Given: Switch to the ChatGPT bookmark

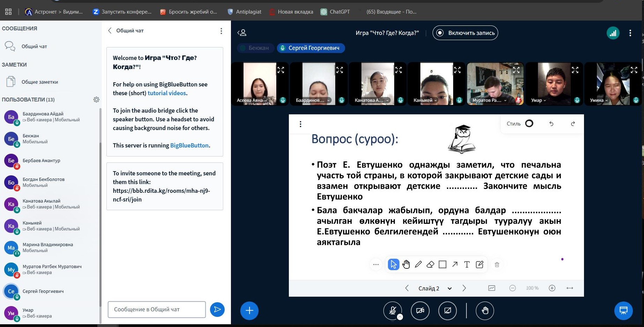Looking at the screenshot, I should [335, 12].
